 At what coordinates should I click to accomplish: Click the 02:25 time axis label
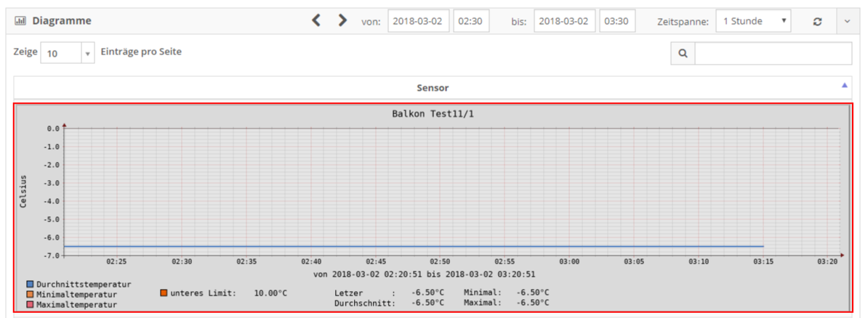coord(117,261)
